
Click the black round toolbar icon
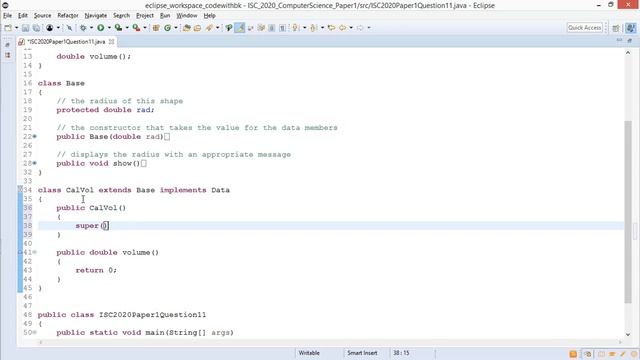50,28
